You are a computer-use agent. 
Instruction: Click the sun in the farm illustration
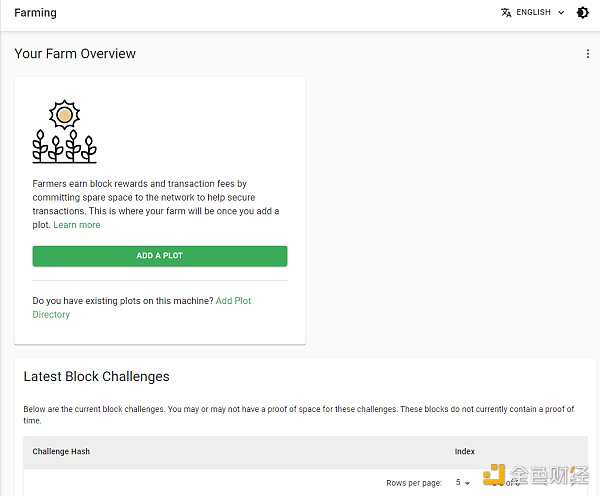[64, 115]
